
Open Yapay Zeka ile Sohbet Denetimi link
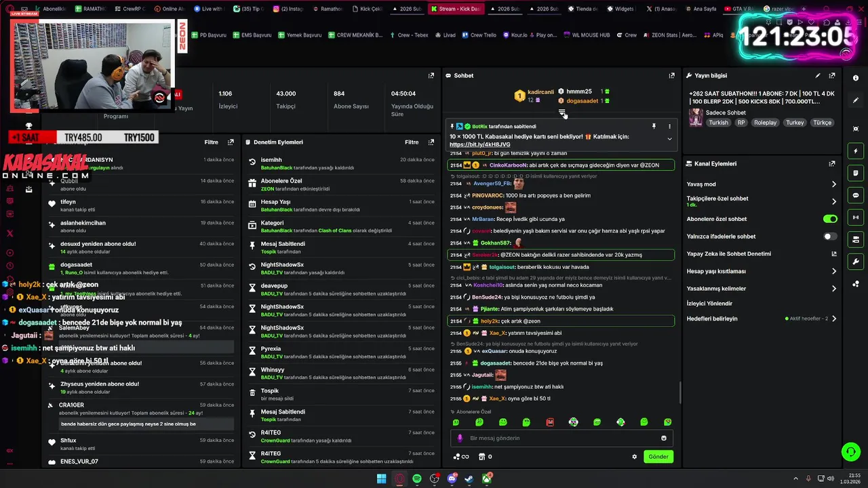(x=762, y=253)
